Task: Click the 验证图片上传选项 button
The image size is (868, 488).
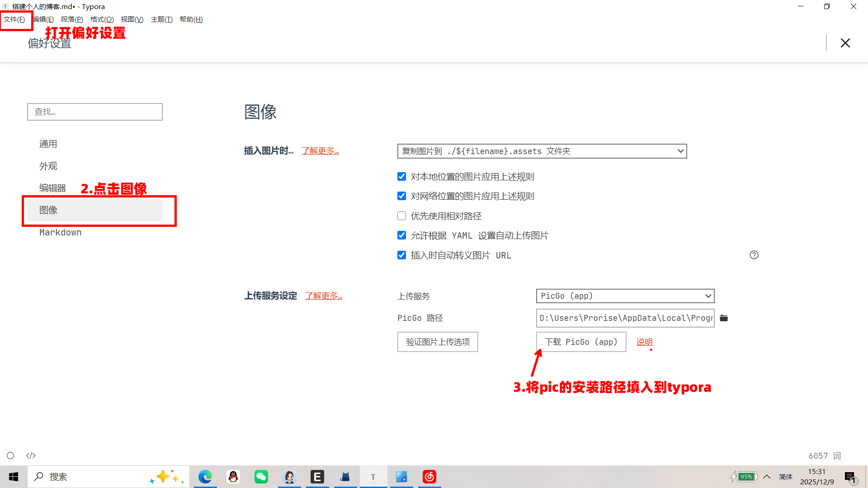Action: point(437,342)
